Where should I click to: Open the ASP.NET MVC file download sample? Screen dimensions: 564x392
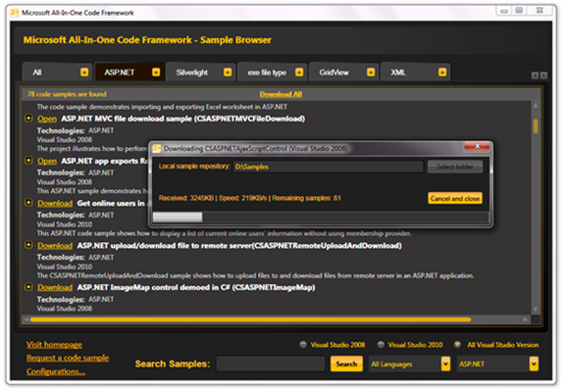[x=47, y=119]
